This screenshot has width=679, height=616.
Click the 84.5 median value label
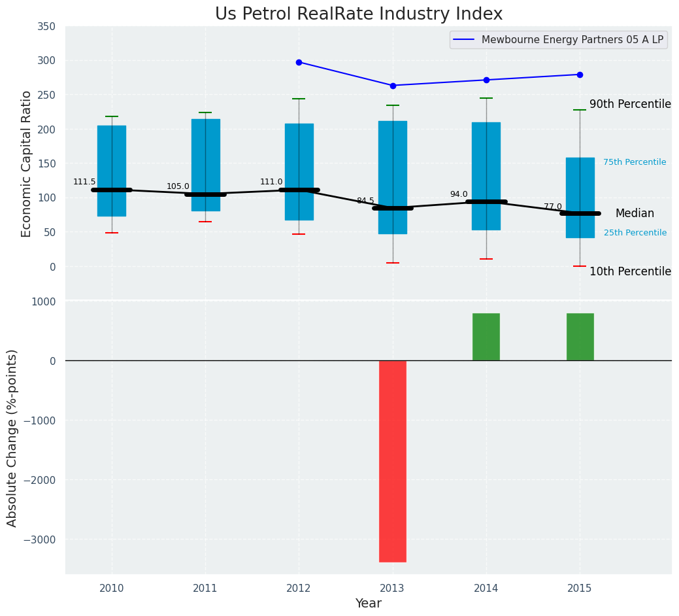pos(365,201)
